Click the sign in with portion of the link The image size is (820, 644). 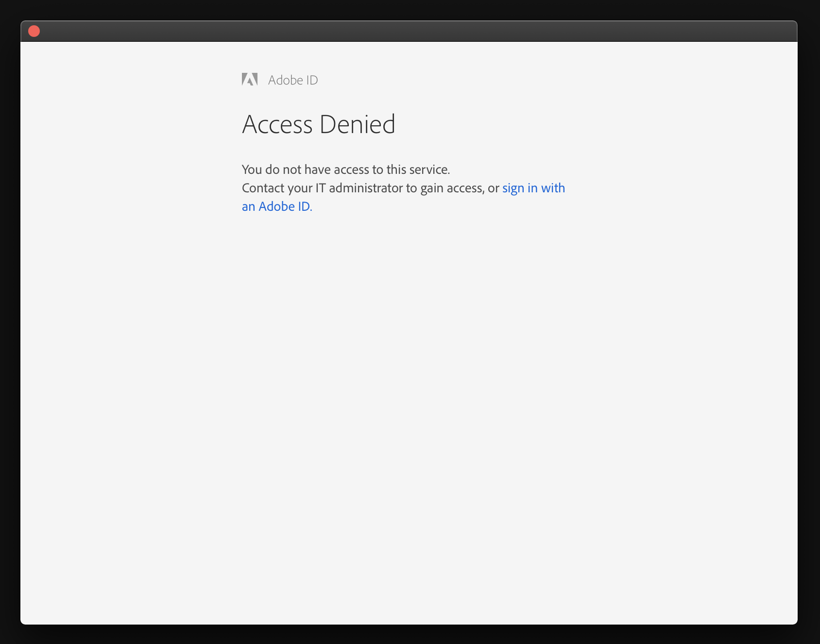pyautogui.click(x=533, y=188)
